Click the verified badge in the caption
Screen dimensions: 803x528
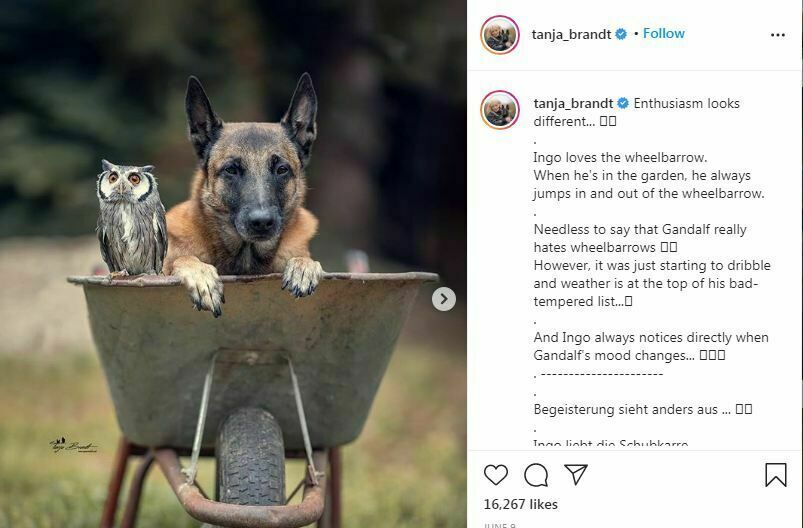pos(623,103)
